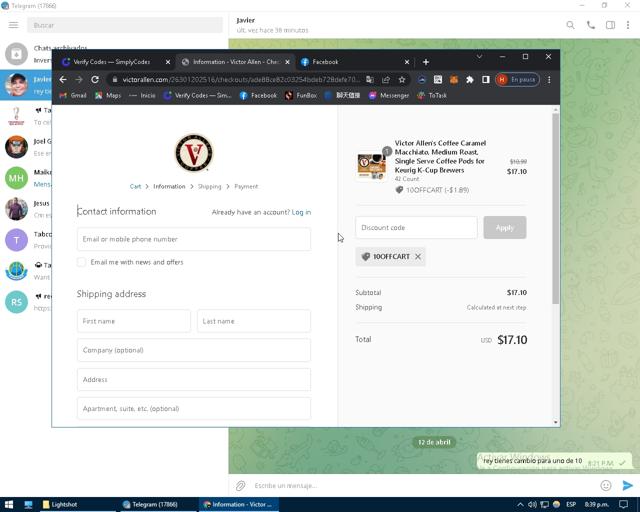Image resolution: width=640 pixels, height=512 pixels.
Task: Open the Gmail bookmark
Action: [73, 96]
